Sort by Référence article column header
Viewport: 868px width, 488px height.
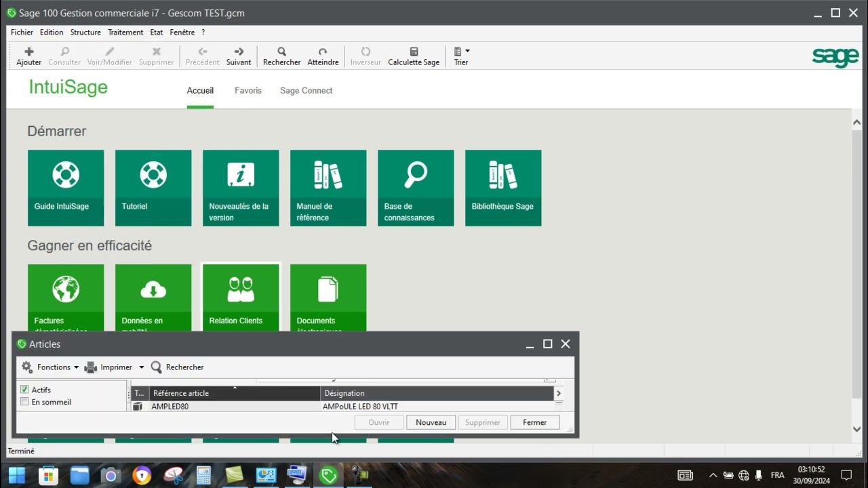[235, 393]
